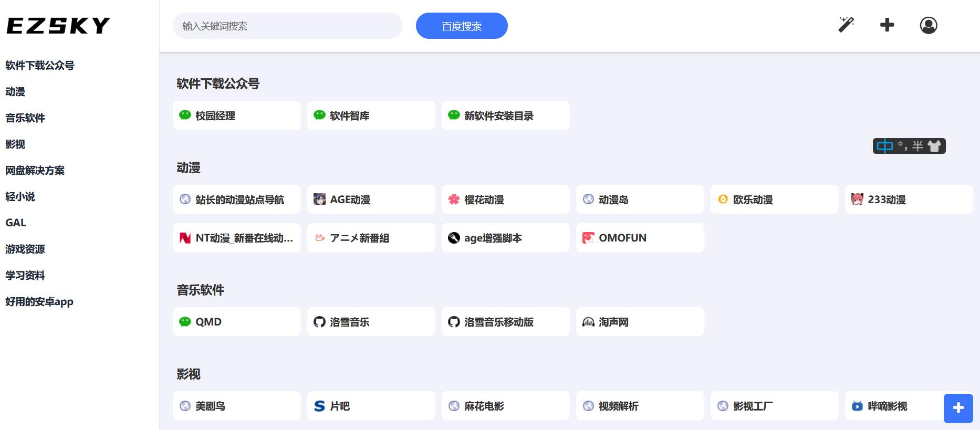Click the OMOFUN red icon
Screen dimensions: 980x430
tap(588, 238)
